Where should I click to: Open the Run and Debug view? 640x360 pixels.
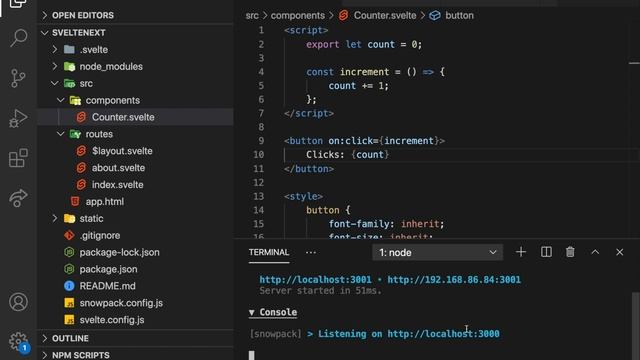point(18,118)
